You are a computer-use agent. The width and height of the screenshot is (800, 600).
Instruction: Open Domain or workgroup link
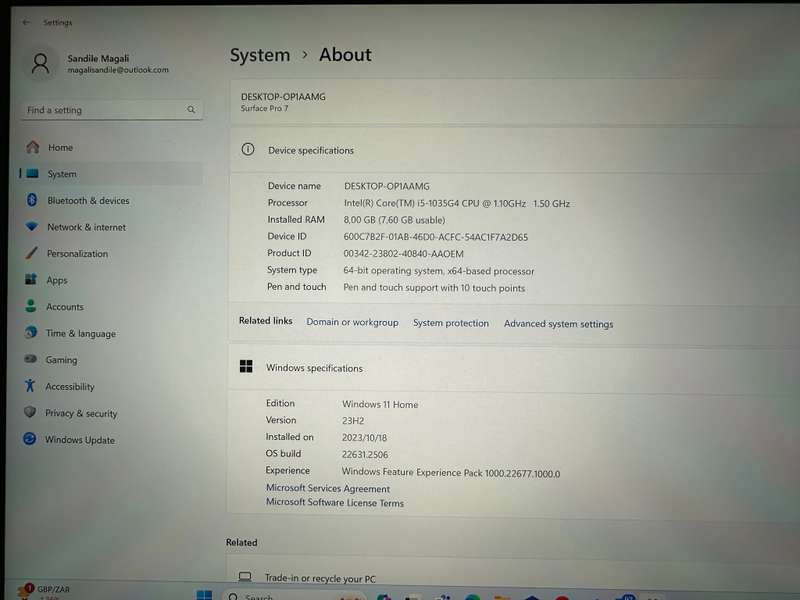click(x=352, y=322)
